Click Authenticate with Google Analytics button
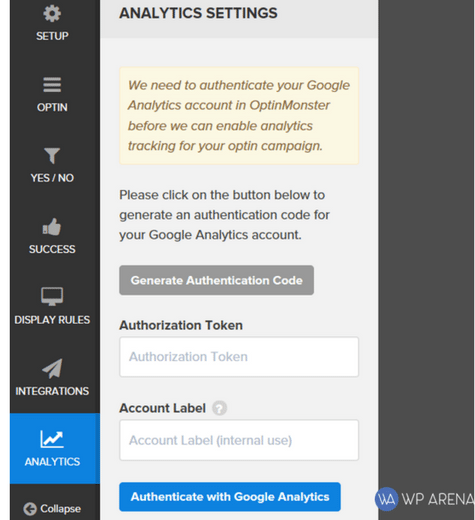Image resolution: width=475 pixels, height=520 pixels. click(230, 497)
